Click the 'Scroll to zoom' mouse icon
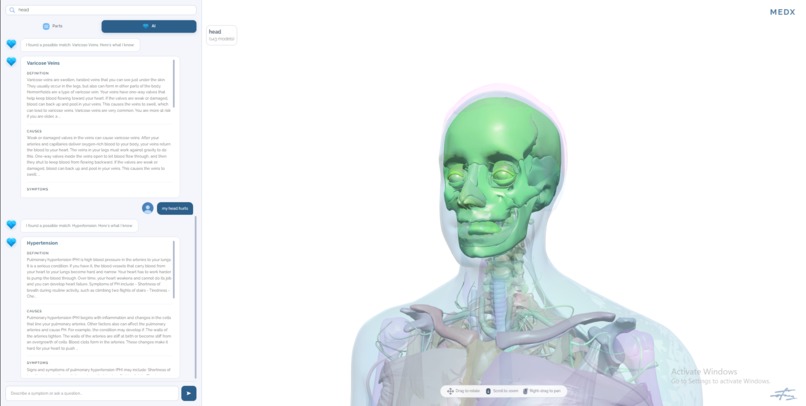Viewport: 806px width, 406px height. (x=488, y=391)
